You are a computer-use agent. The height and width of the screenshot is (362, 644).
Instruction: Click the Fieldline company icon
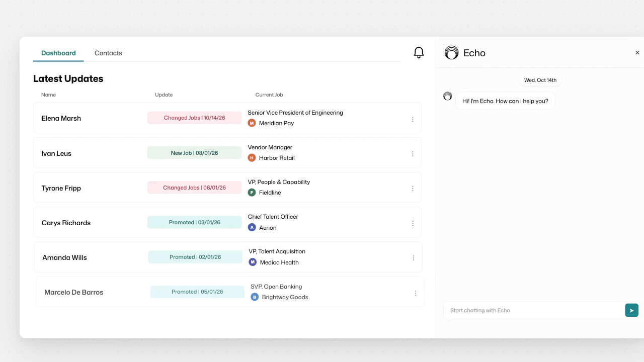252,193
